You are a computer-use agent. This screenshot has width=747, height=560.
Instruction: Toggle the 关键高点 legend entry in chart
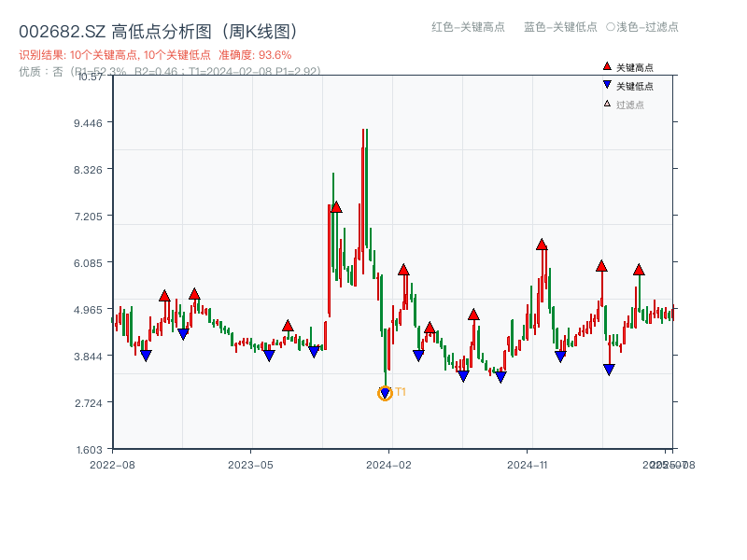[627, 67]
